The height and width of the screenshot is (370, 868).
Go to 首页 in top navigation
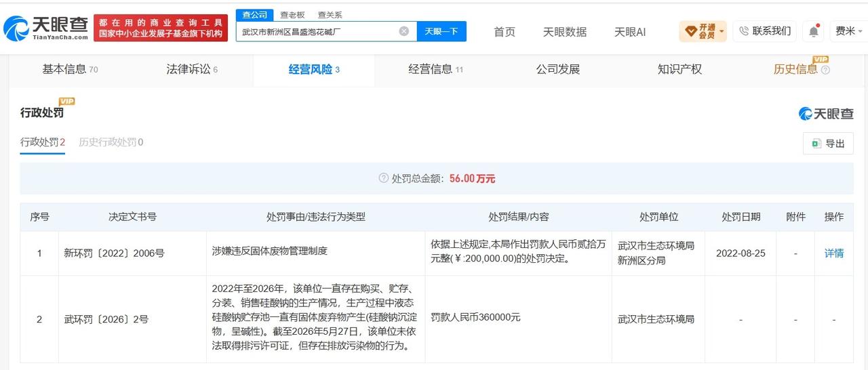click(x=504, y=32)
